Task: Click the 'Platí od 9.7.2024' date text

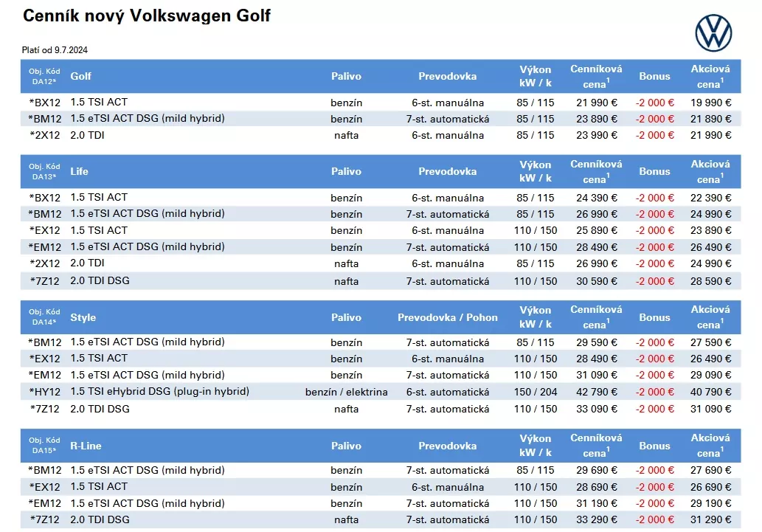Action: 55,50
